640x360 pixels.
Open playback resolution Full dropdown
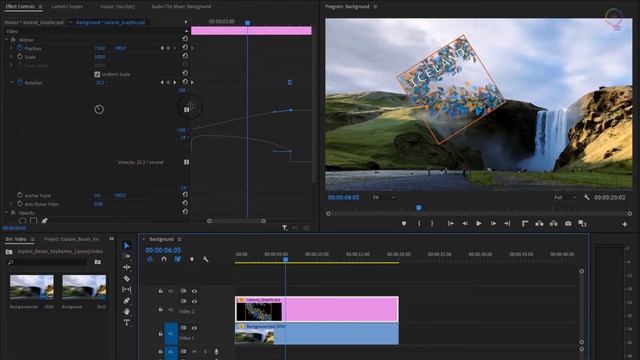[565, 197]
